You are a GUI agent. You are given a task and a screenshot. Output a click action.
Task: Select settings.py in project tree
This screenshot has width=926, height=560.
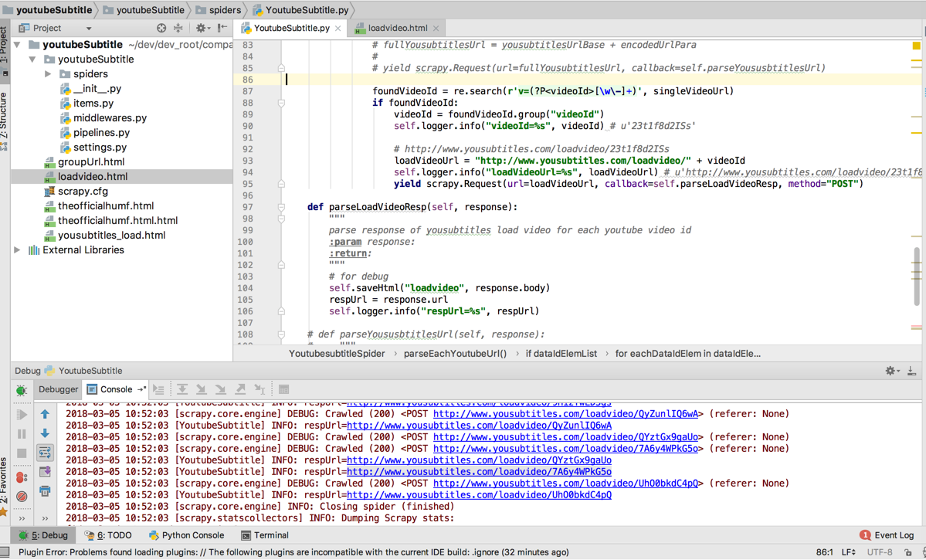[x=100, y=148]
